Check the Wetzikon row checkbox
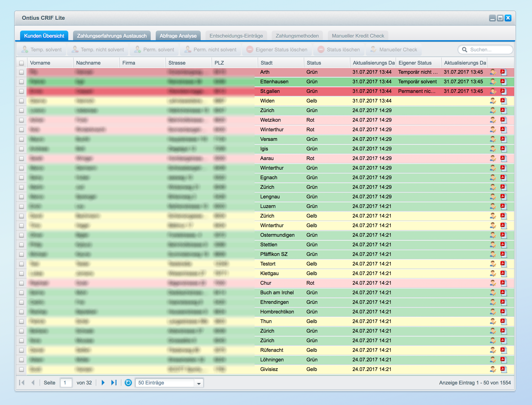 point(21,120)
